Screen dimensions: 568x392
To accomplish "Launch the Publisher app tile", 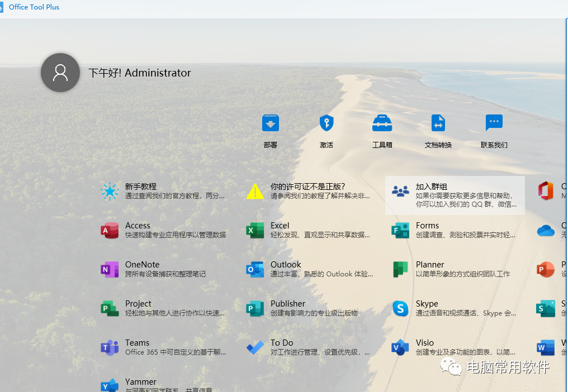I will tap(310, 308).
